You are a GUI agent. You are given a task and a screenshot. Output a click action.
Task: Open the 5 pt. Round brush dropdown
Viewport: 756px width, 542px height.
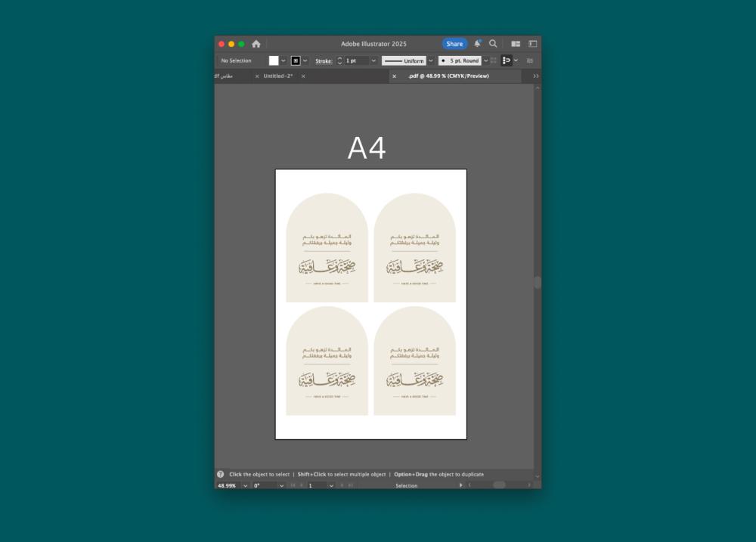pos(486,60)
